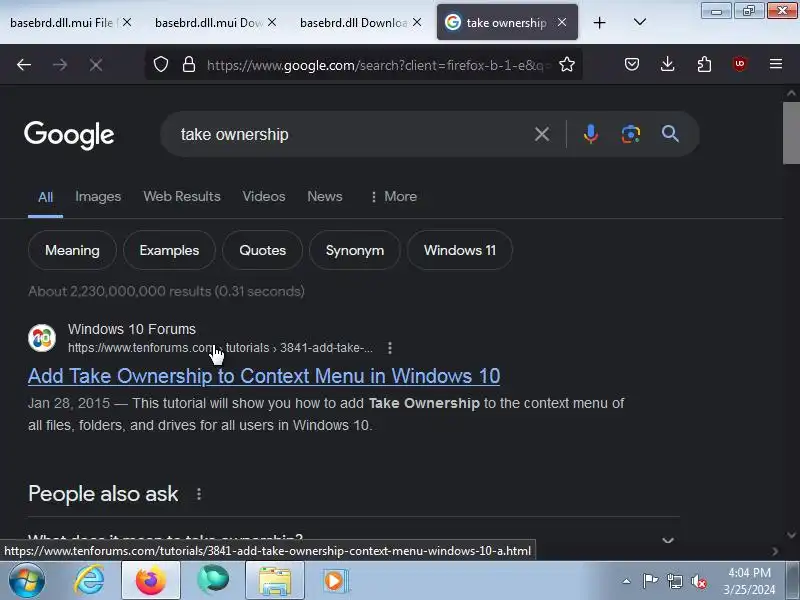This screenshot has width=800, height=600.
Task: Apply the Quotes suggestion chip
Action: tap(263, 250)
